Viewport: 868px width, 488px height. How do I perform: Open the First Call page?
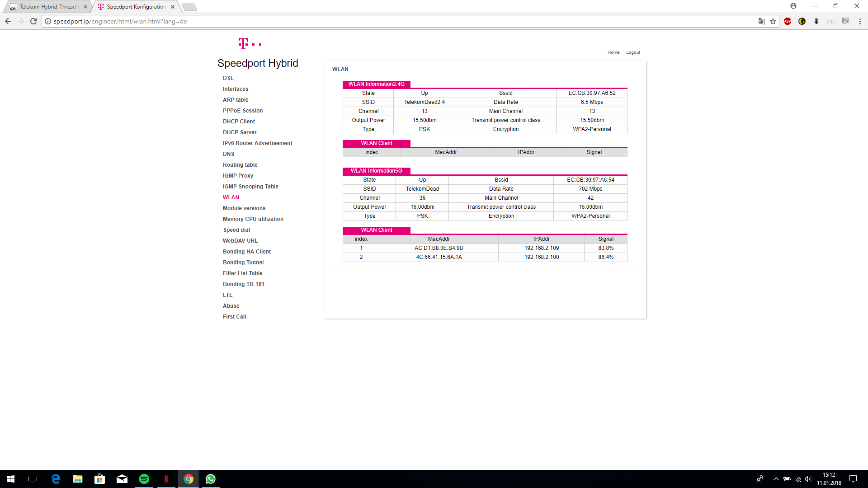pyautogui.click(x=234, y=317)
